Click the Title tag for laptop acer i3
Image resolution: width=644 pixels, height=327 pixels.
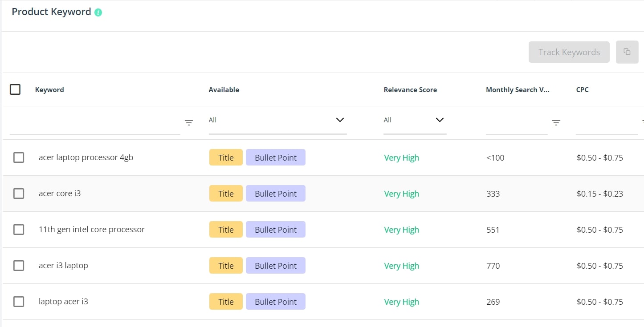pos(226,302)
